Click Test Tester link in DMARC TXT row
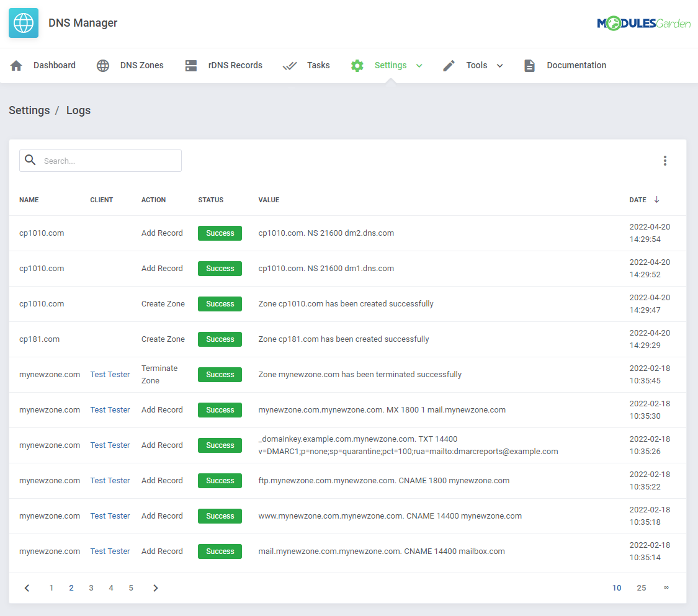Viewport: 698px width, 616px height. [x=110, y=445]
